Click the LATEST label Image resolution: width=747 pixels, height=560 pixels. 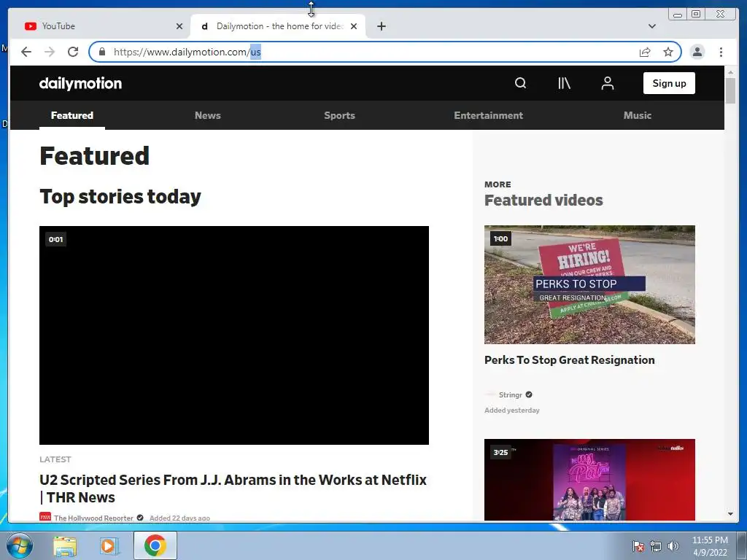(55, 459)
